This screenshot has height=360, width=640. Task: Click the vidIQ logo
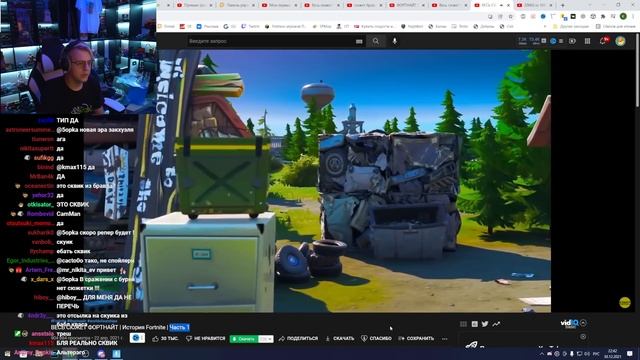click(570, 324)
